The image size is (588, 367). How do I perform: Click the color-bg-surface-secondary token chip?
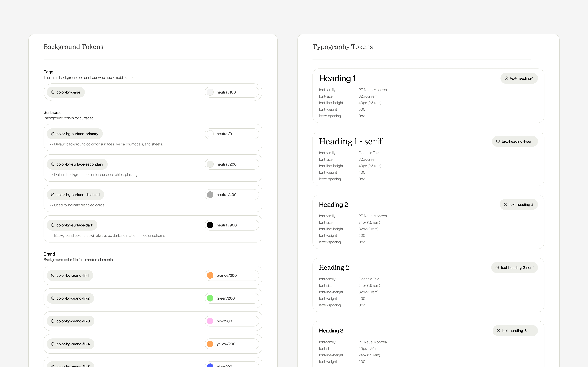pos(77,164)
